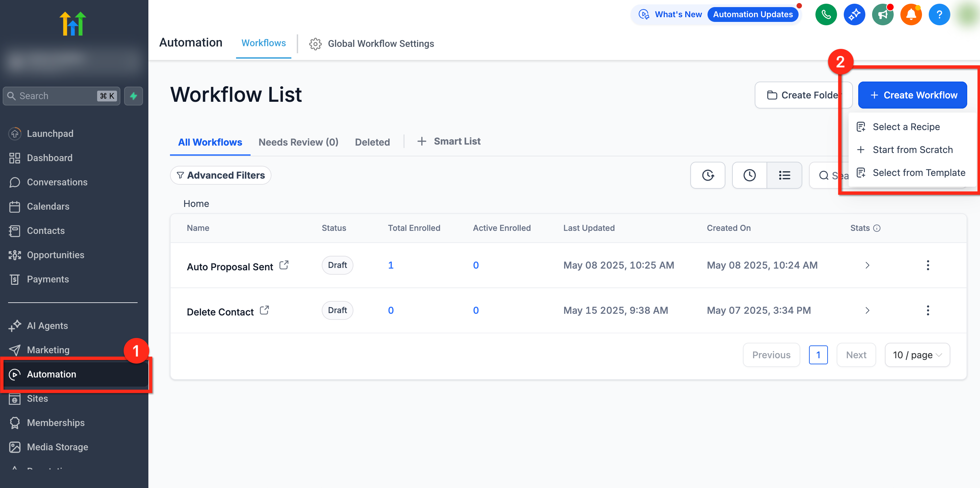Expand the 10 / page dropdown
980x488 pixels.
tap(917, 355)
